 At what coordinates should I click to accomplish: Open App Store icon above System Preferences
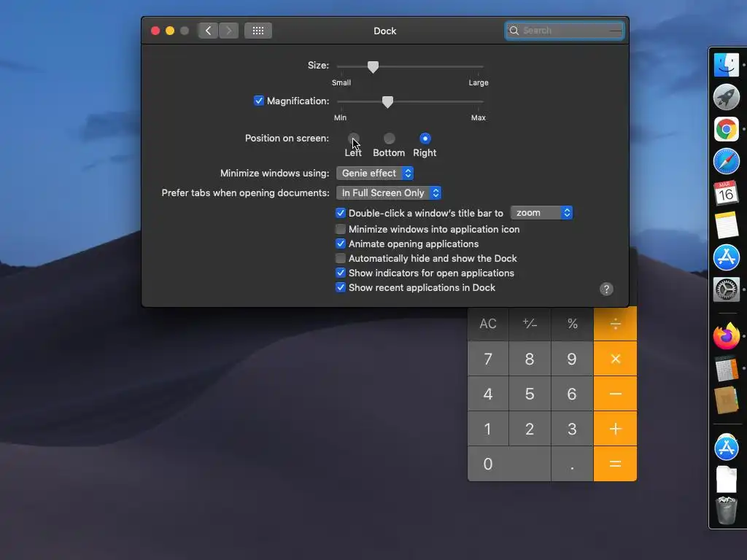coord(726,257)
